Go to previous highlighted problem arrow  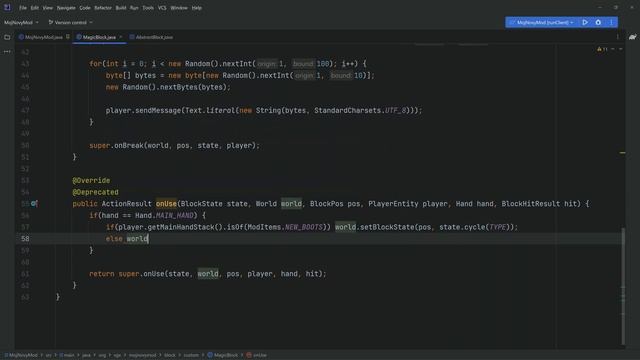[613, 49]
